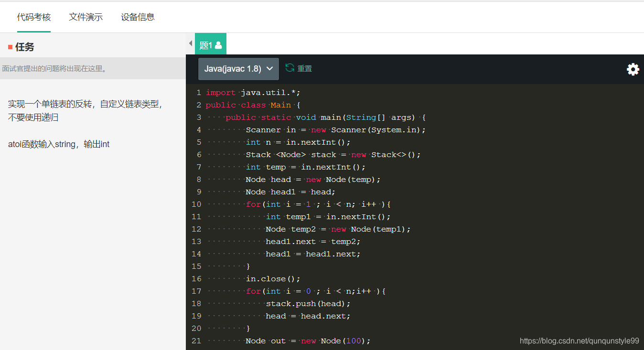Click the 重置 reset button
The image size is (644, 350).
[305, 69]
